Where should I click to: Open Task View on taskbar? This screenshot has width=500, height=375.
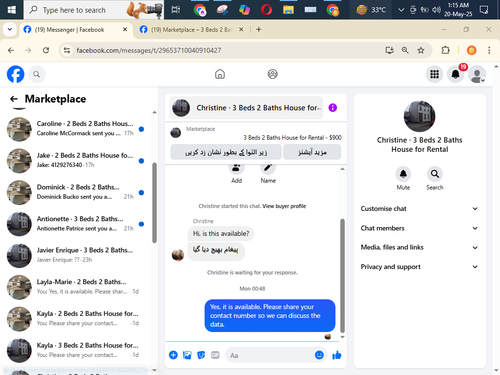[x=176, y=10]
